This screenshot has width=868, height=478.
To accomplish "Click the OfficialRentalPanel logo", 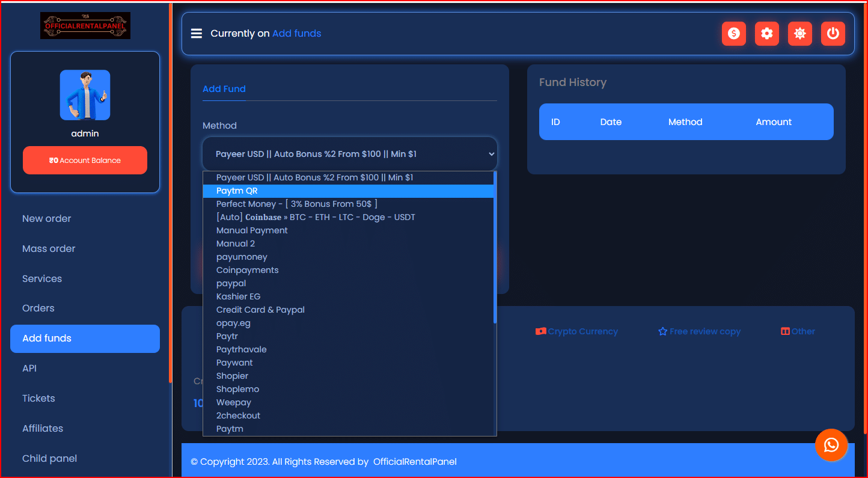I will (x=85, y=25).
